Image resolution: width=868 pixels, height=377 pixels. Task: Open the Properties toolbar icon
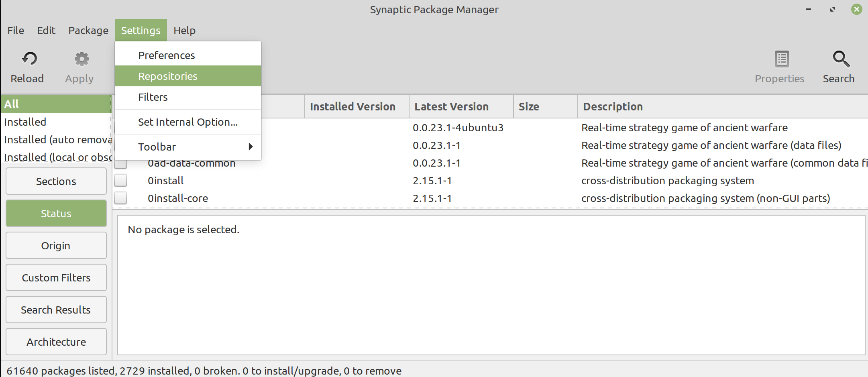coord(782,59)
